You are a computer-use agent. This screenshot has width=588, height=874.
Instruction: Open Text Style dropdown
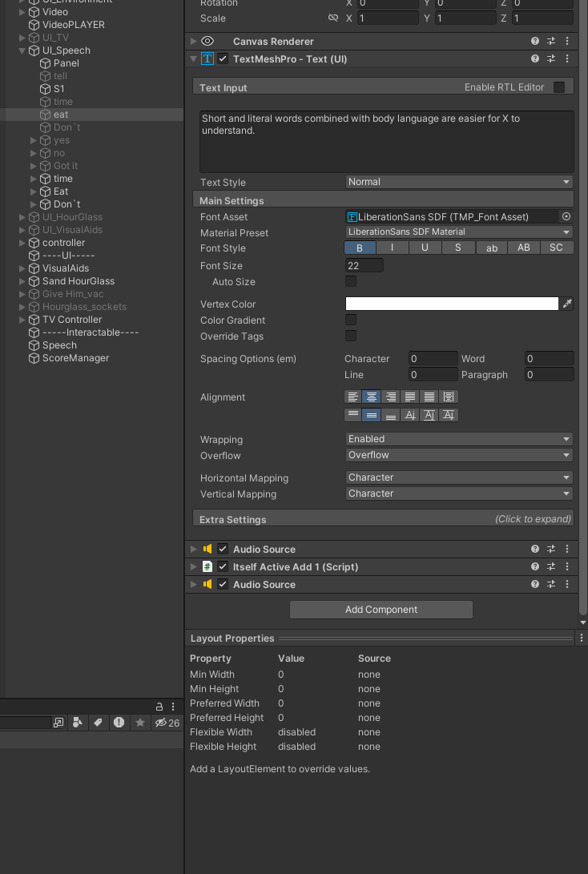459,182
